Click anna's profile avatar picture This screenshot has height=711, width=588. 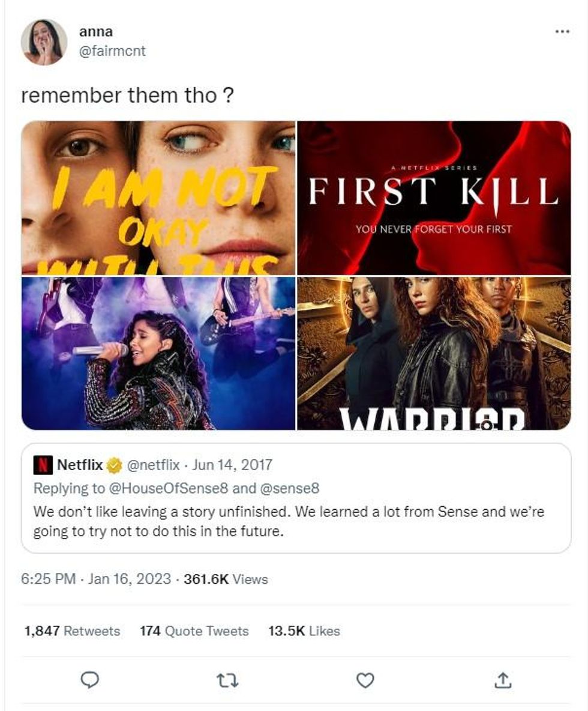coord(44,41)
